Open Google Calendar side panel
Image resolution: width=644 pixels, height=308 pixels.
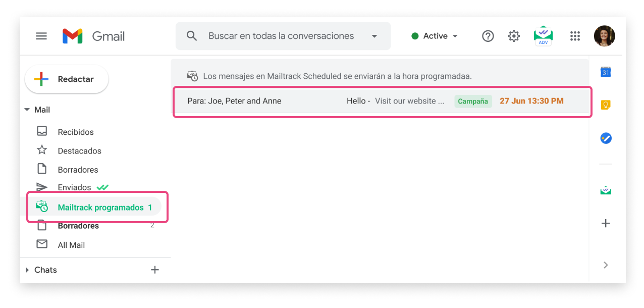pos(606,72)
